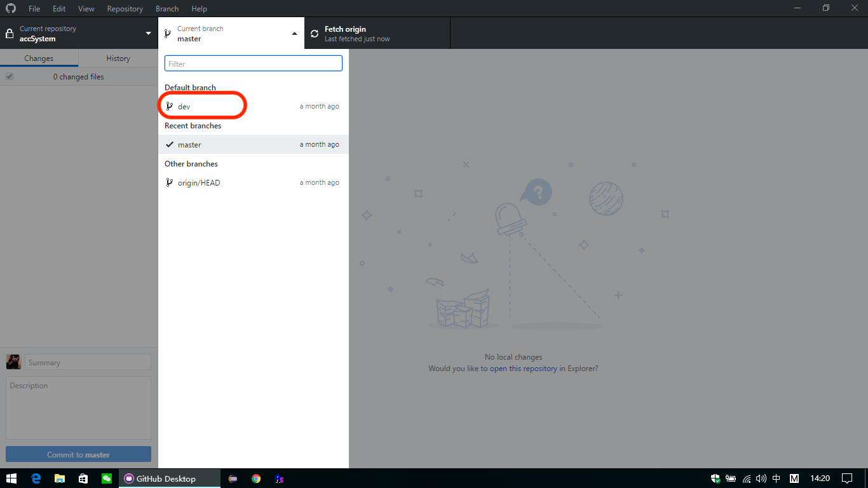Switch to the History tab
868x488 pixels.
coord(118,58)
